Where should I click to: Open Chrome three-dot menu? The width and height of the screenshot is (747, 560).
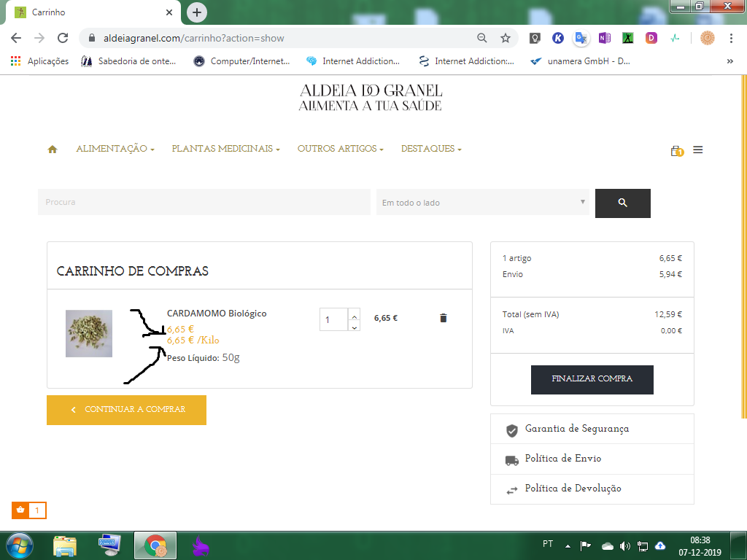(x=731, y=38)
